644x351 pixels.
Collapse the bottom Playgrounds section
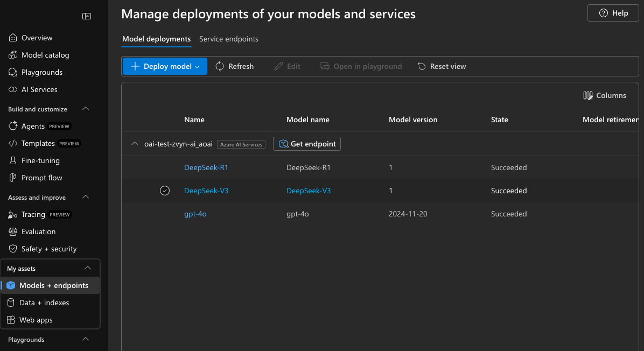point(86,339)
